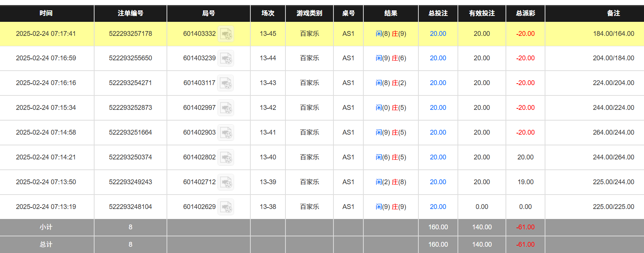Select the 总派彩 column header
Viewport: 644px width, 253px height.
click(525, 13)
